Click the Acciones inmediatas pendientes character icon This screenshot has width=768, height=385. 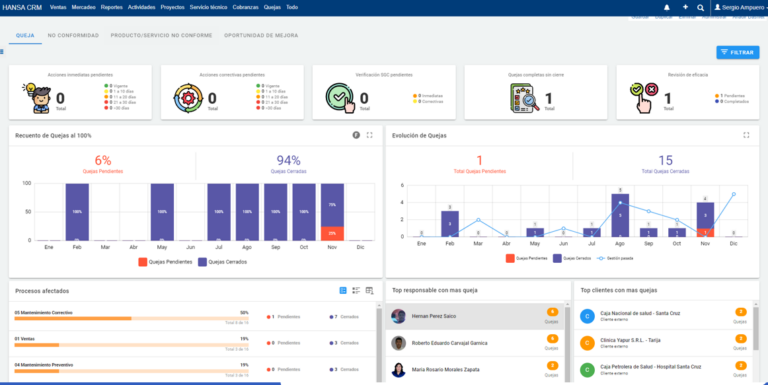[37, 98]
